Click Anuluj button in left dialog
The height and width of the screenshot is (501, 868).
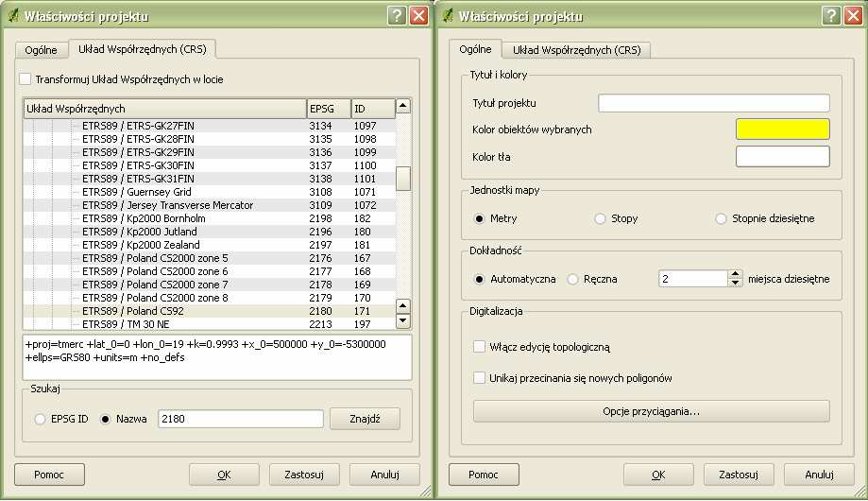point(384,475)
